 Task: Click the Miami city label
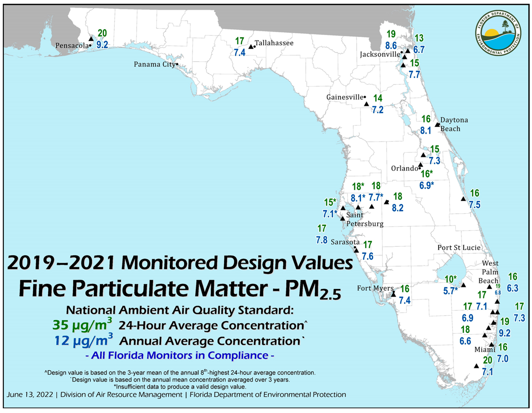pos(485,350)
